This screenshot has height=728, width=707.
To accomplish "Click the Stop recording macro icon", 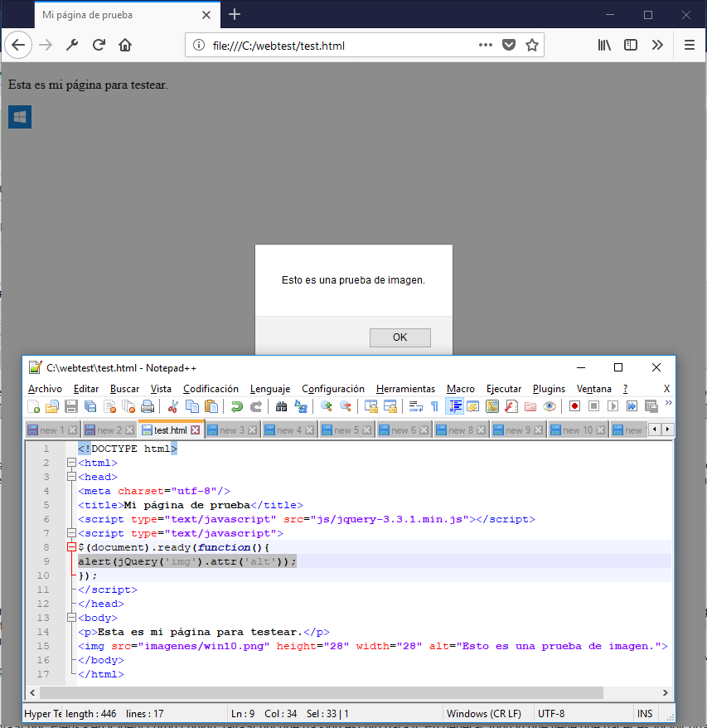I will tap(593, 407).
